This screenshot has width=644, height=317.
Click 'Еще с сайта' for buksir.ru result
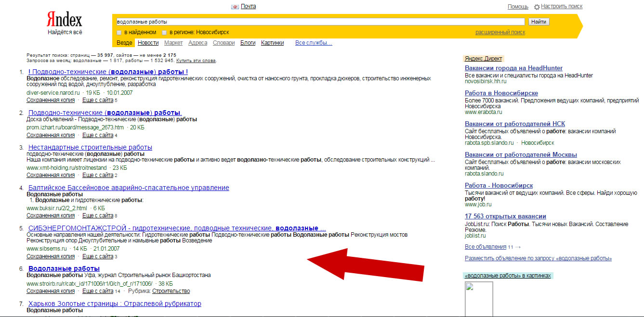pyautogui.click(x=98, y=216)
